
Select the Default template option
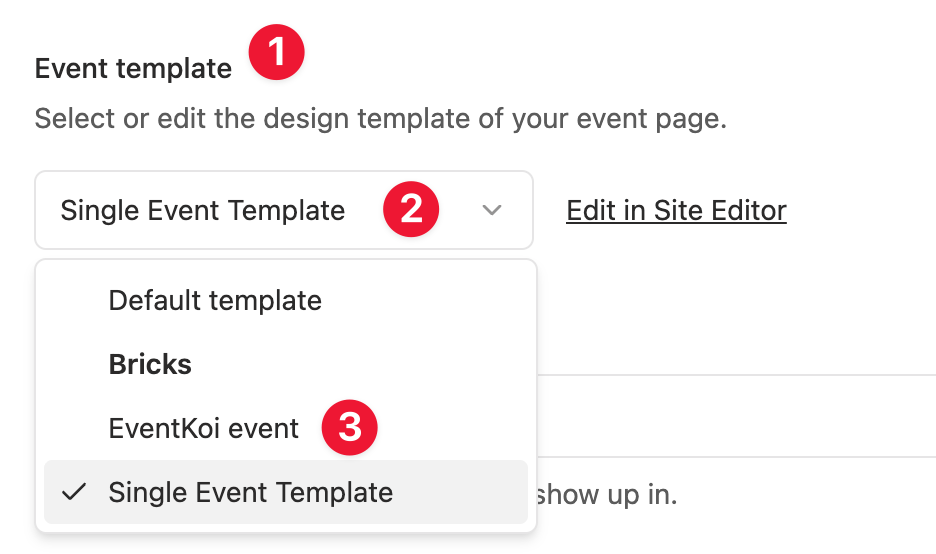[215, 300]
